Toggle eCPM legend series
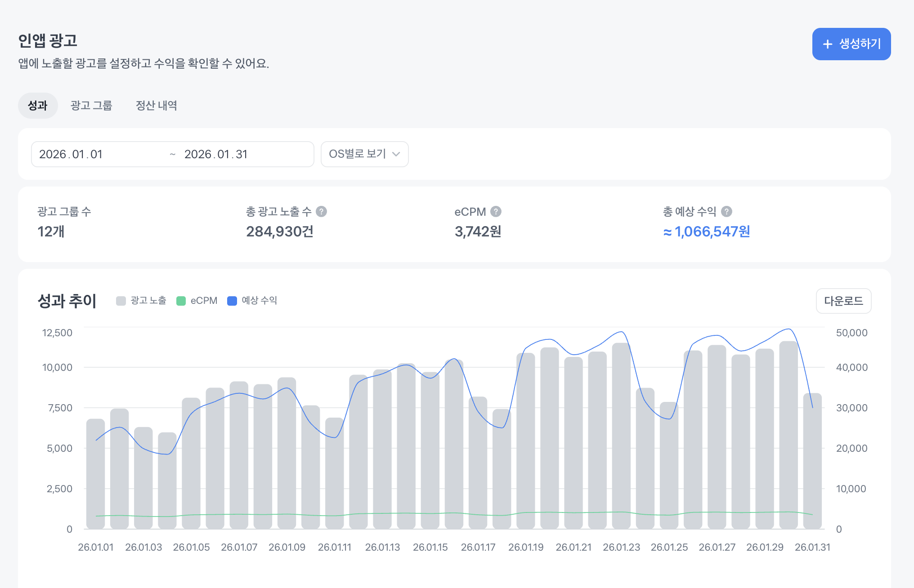 (x=203, y=301)
